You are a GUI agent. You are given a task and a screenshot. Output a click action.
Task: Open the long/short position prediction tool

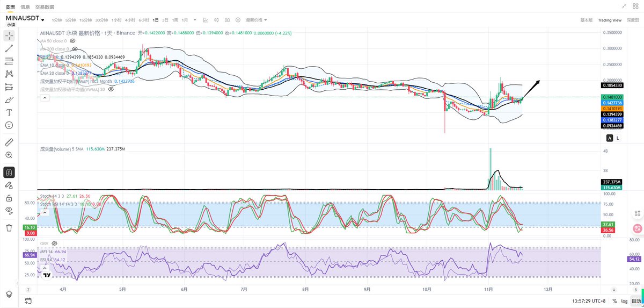click(x=9, y=87)
